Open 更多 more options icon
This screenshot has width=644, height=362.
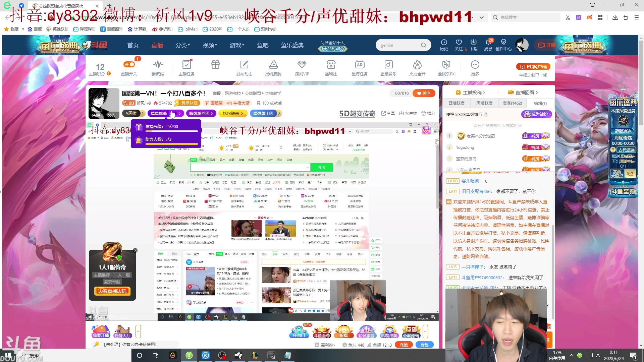475,67
